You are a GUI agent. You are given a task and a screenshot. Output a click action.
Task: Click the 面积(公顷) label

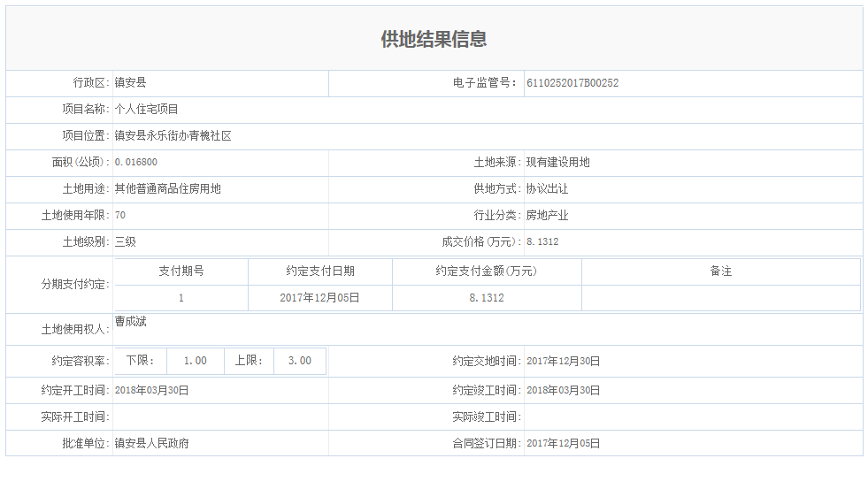[81, 162]
